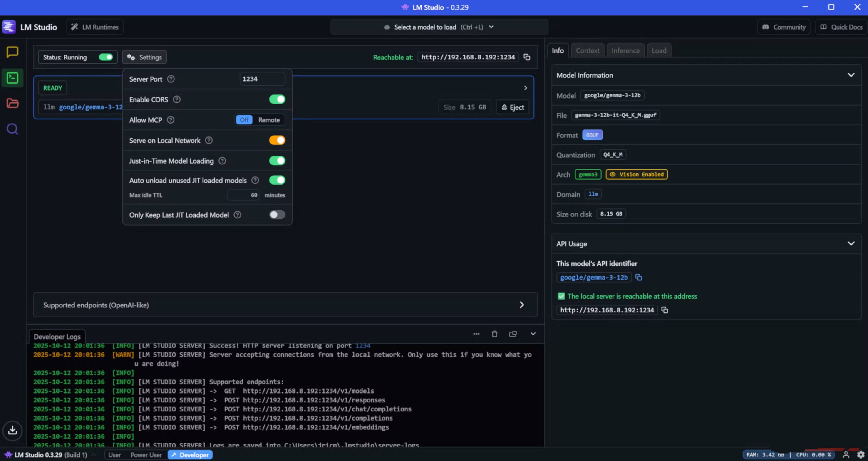Open the Downloads icon in sidebar
This screenshot has height=461, width=868.
[12, 430]
